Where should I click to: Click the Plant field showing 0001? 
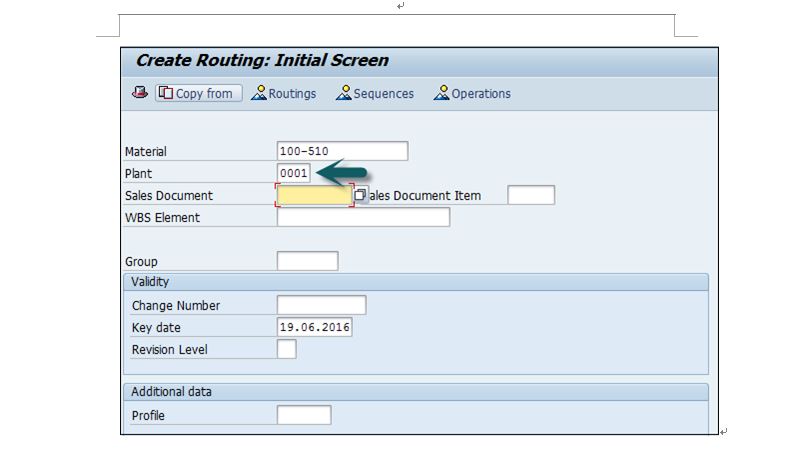click(x=293, y=173)
